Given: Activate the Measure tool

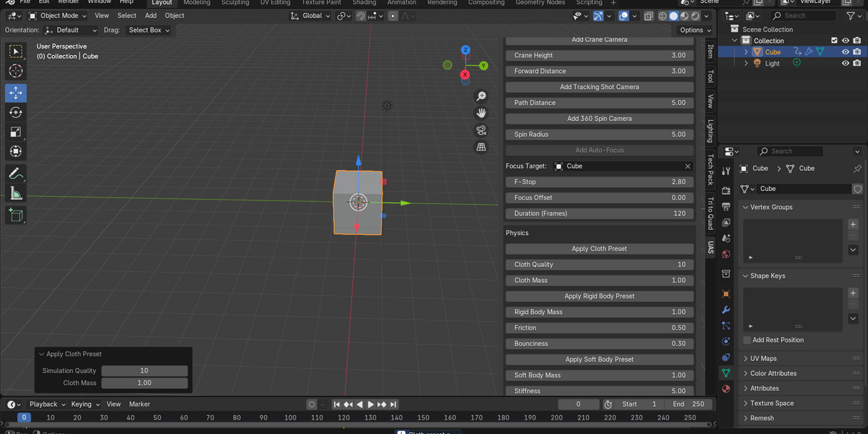Looking at the screenshot, I should point(16,193).
